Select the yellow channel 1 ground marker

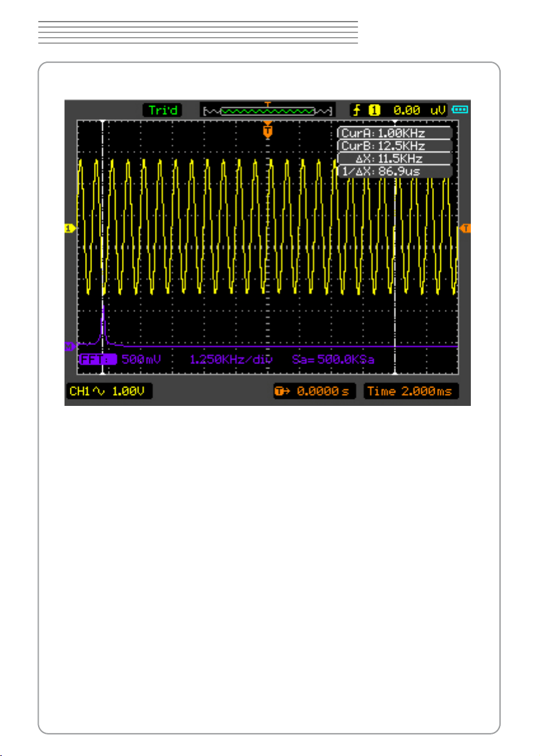[70, 228]
